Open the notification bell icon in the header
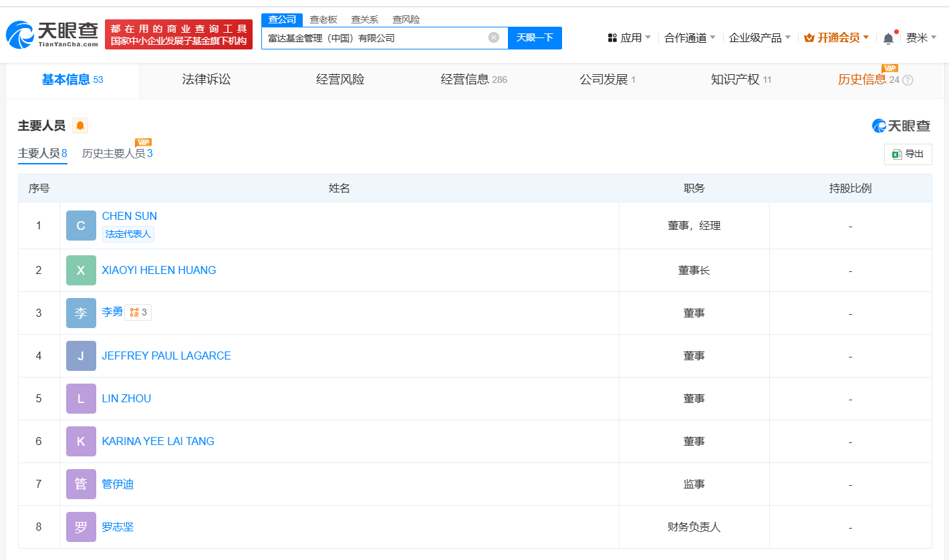 click(888, 38)
